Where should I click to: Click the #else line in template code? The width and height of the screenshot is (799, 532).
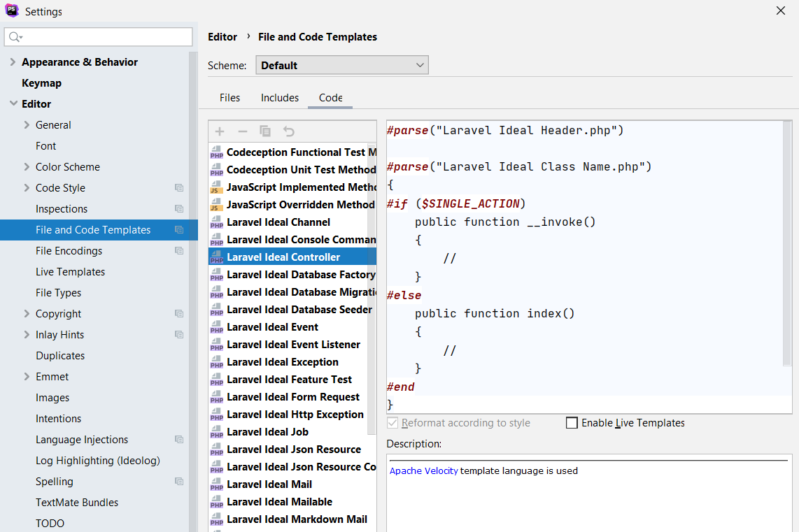tap(404, 295)
